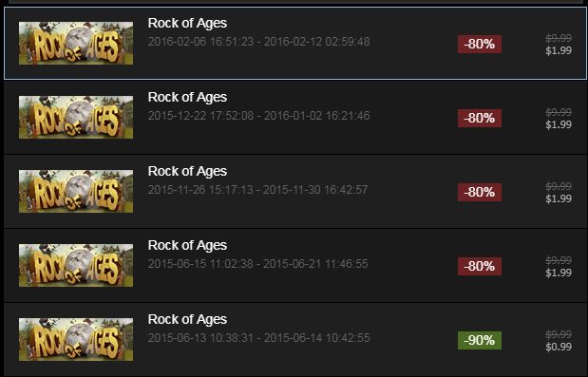Screen dimensions: 588x377
Task: Click the -80% badge in the 2015-11-26 row
Action: (x=480, y=192)
